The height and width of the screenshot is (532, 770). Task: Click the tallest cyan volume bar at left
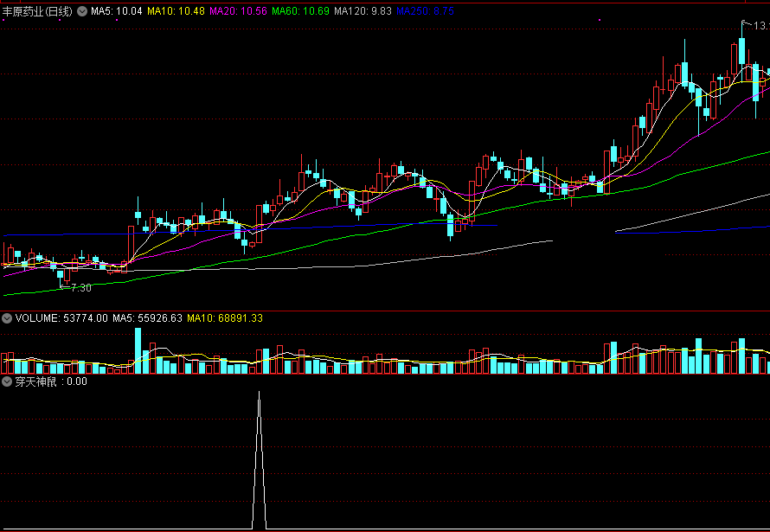pos(138,351)
